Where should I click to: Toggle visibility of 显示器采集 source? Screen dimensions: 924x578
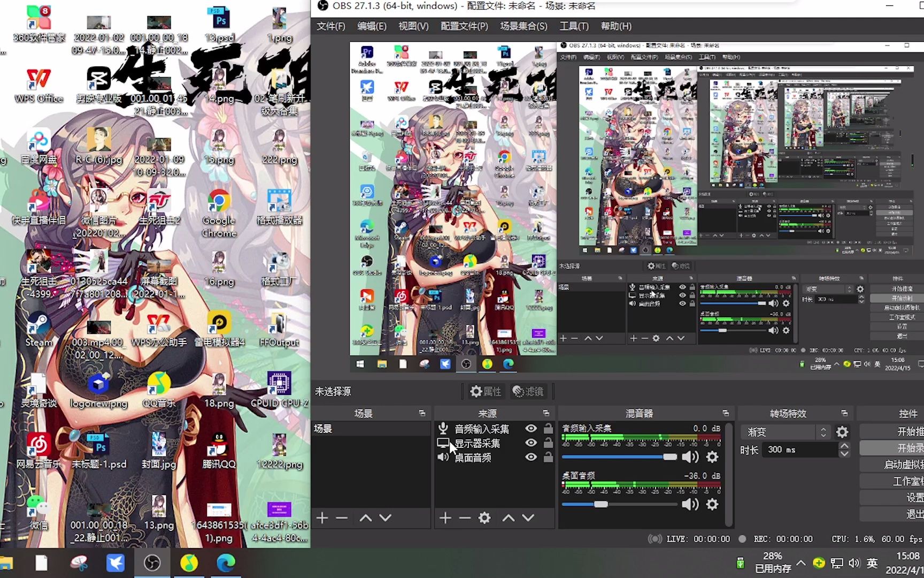530,443
